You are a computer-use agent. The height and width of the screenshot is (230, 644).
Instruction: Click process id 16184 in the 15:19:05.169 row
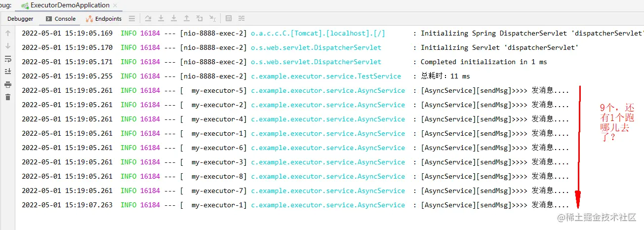click(x=150, y=34)
